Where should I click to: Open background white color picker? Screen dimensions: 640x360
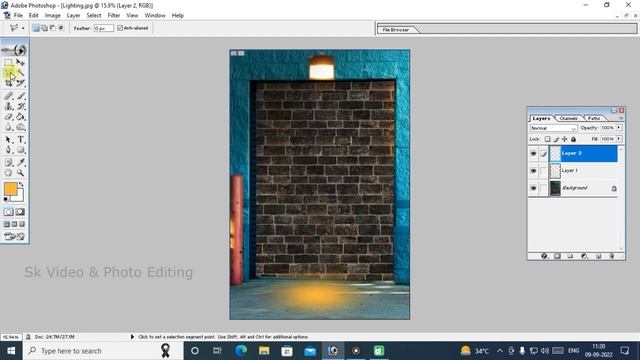(19, 198)
